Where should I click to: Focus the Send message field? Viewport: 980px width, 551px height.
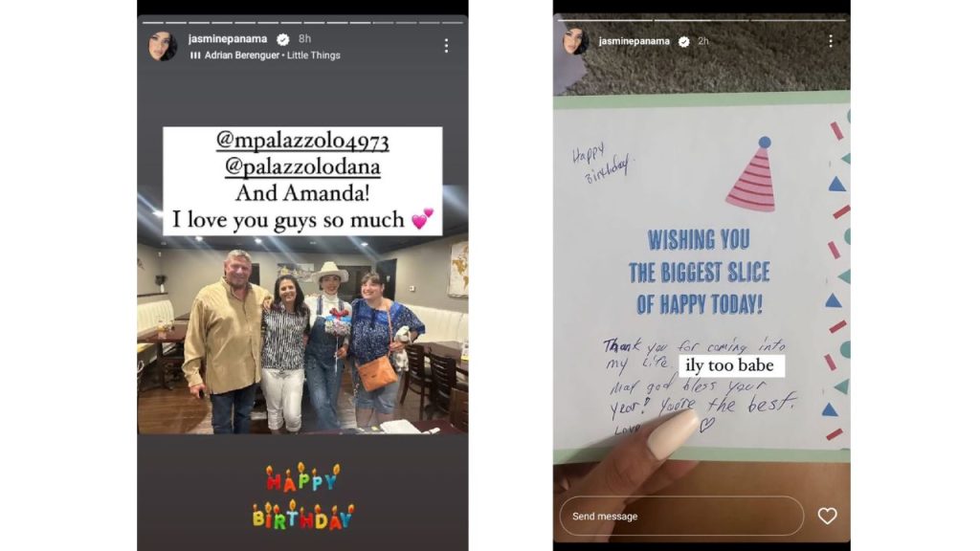[x=681, y=516]
